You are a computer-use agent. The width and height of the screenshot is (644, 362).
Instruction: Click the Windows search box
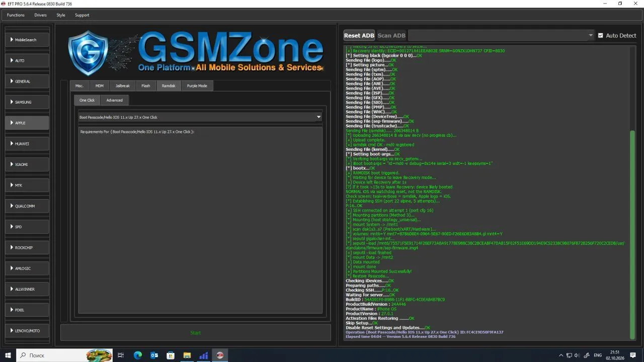click(x=64, y=355)
